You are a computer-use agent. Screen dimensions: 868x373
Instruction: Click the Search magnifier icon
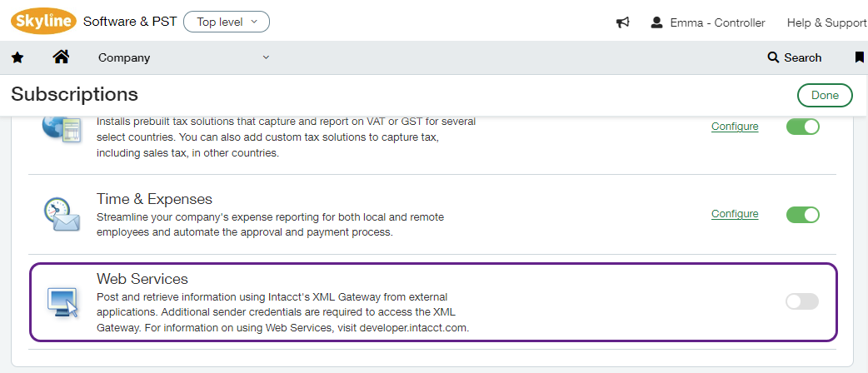pos(773,57)
